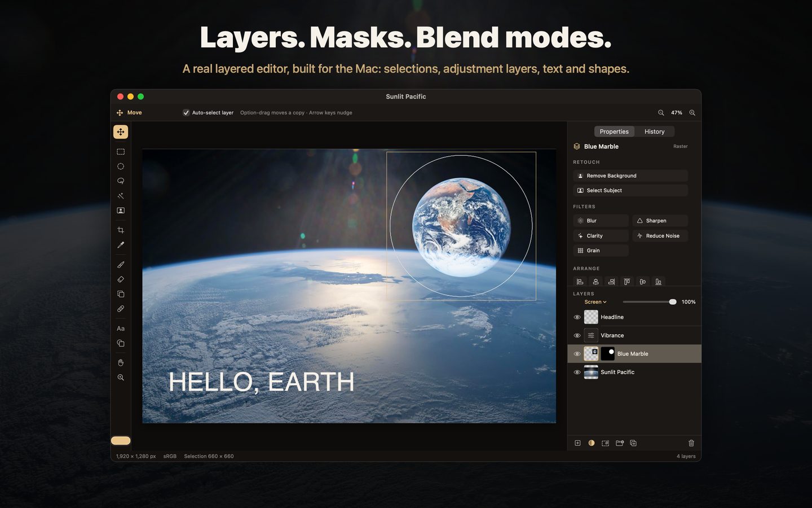Select the Shapes tool

click(x=121, y=343)
